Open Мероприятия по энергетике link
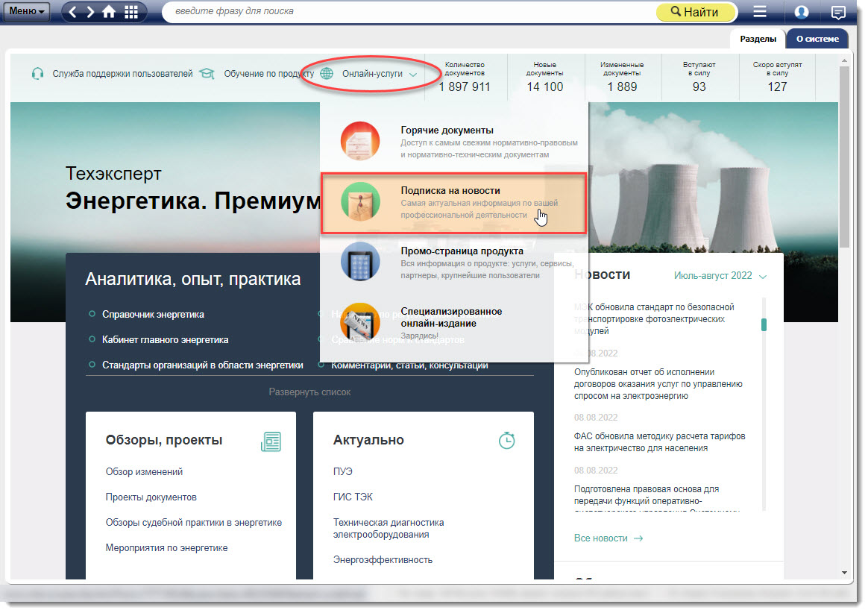 (x=166, y=548)
